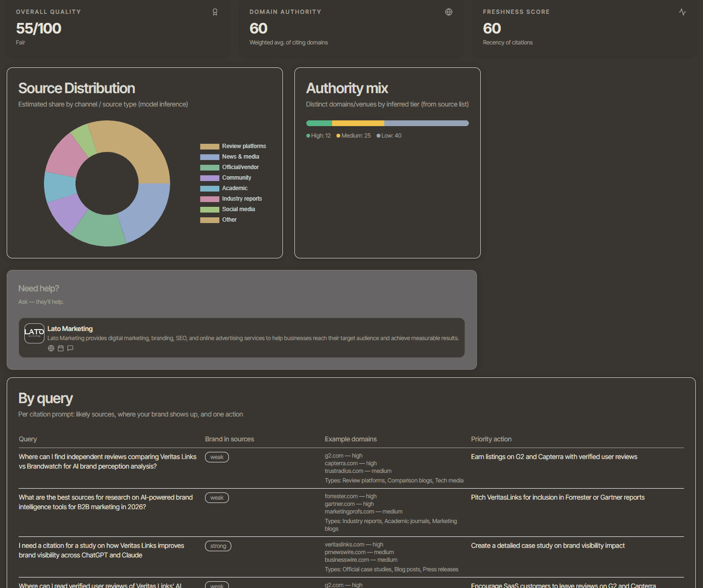Open Lato Marketing's website via globe icon

51,348
